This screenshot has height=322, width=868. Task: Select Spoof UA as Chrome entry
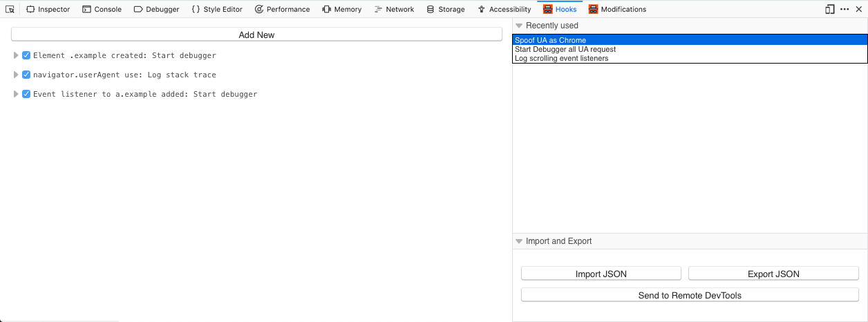690,40
